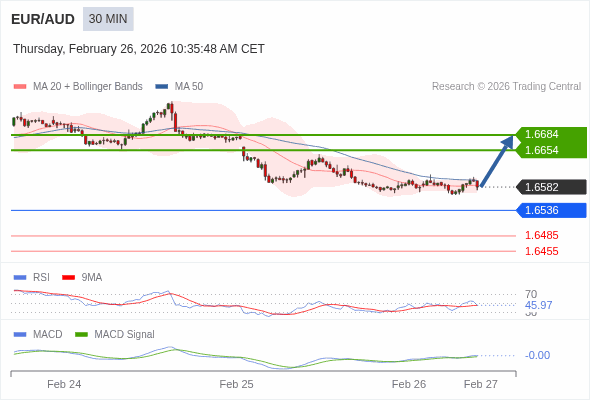Viewport: 590px width, 400px height.
Task: Click the green MACD Signal legend swatch
Action: click(x=81, y=335)
